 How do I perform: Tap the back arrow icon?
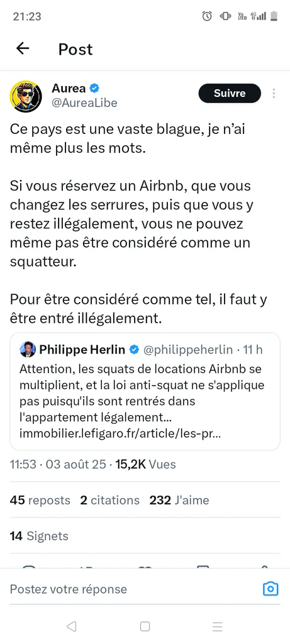[23, 48]
